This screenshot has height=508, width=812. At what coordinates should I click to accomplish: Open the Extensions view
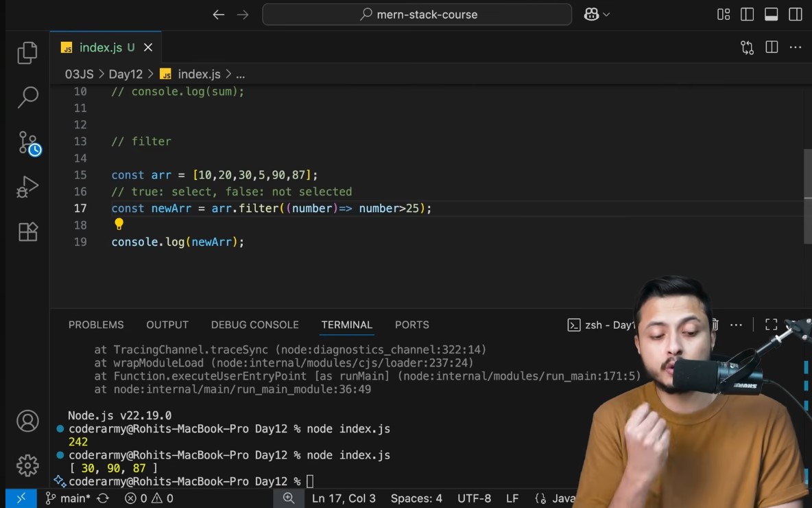coord(27,232)
